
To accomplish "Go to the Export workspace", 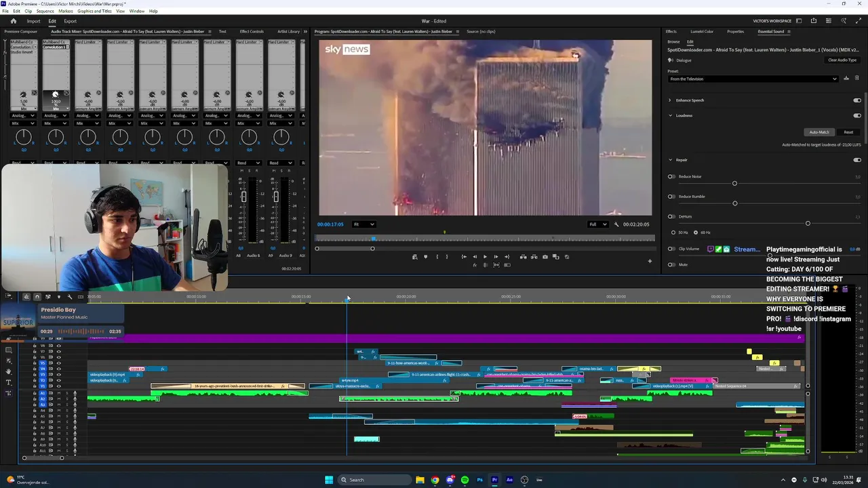I will (x=71, y=21).
